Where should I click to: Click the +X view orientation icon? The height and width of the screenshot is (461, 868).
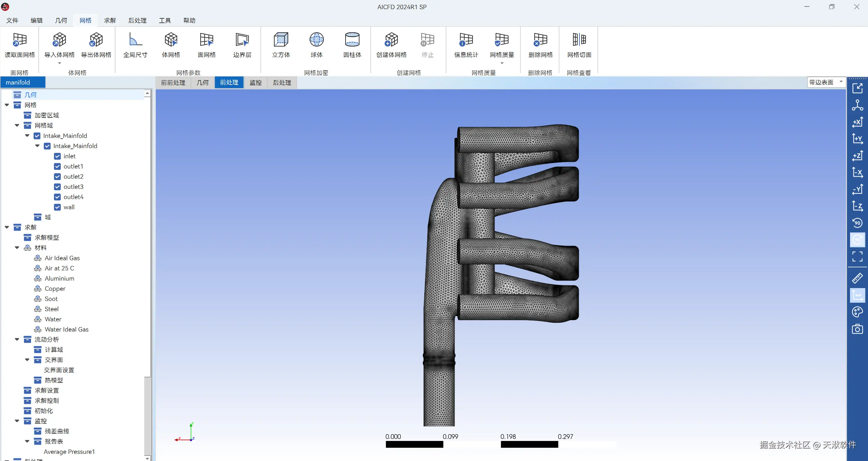857,122
